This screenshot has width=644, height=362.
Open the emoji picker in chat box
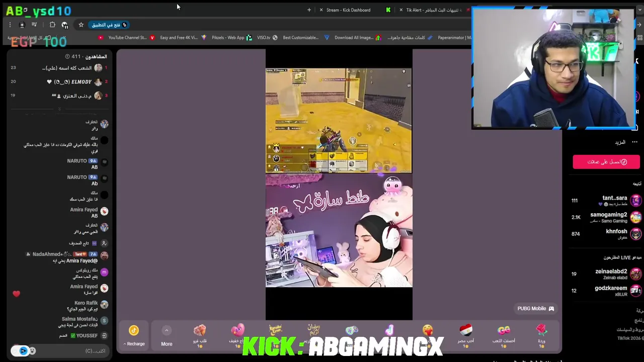click(x=32, y=351)
